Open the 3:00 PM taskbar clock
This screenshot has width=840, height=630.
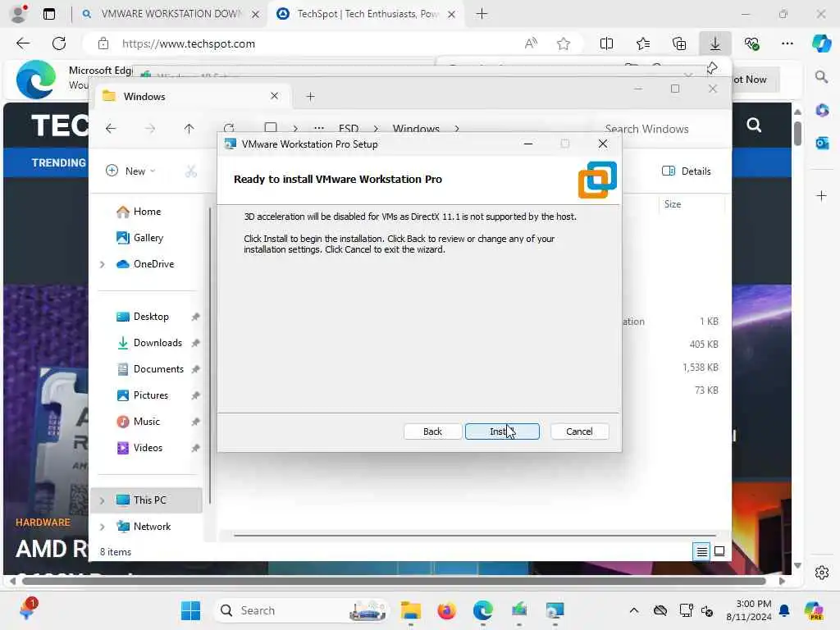click(748, 610)
